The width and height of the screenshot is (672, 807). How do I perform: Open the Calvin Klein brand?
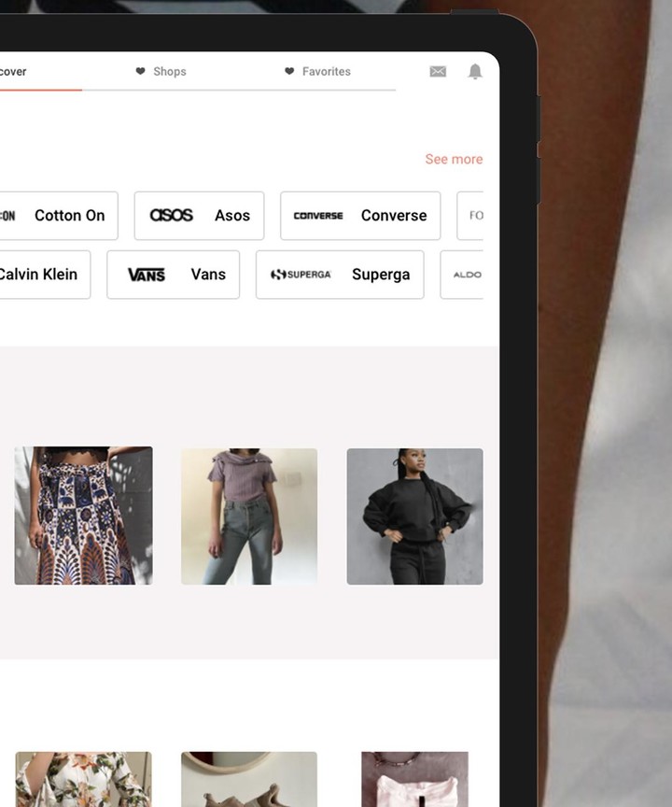pyautogui.click(x=45, y=275)
